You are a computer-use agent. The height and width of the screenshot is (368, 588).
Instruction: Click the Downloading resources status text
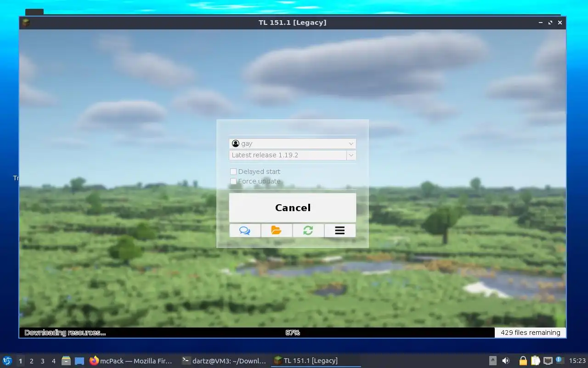65,333
